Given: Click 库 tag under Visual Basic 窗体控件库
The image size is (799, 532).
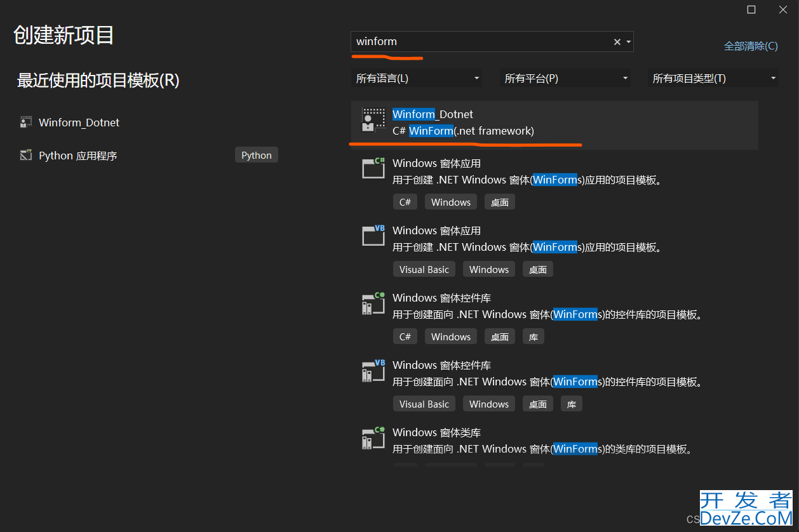Looking at the screenshot, I should click(572, 404).
